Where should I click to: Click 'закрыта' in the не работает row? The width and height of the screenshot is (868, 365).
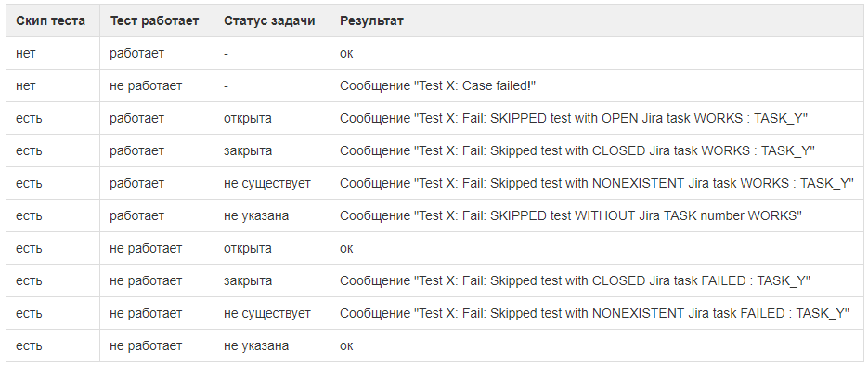click(248, 280)
